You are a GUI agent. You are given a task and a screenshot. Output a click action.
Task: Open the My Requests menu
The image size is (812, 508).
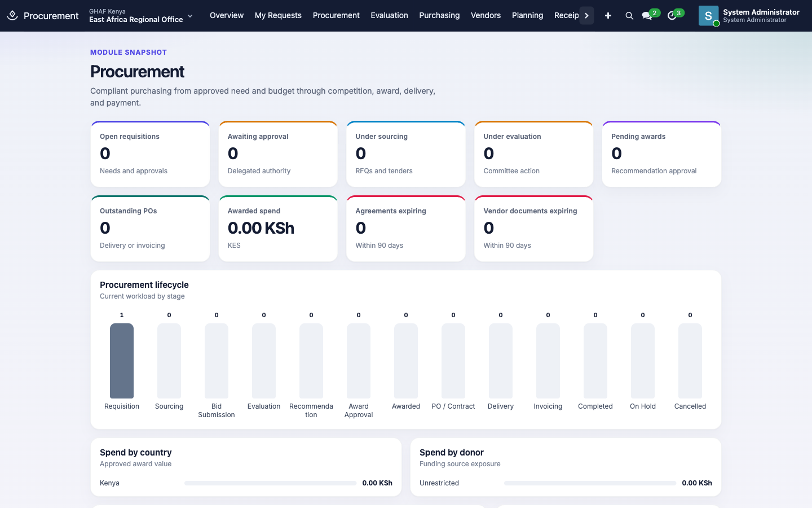click(278, 16)
